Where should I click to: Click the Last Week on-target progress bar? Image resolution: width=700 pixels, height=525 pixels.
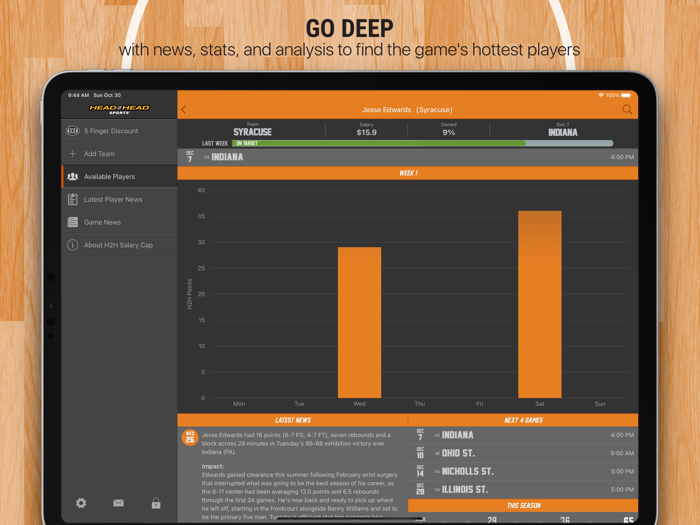(422, 143)
